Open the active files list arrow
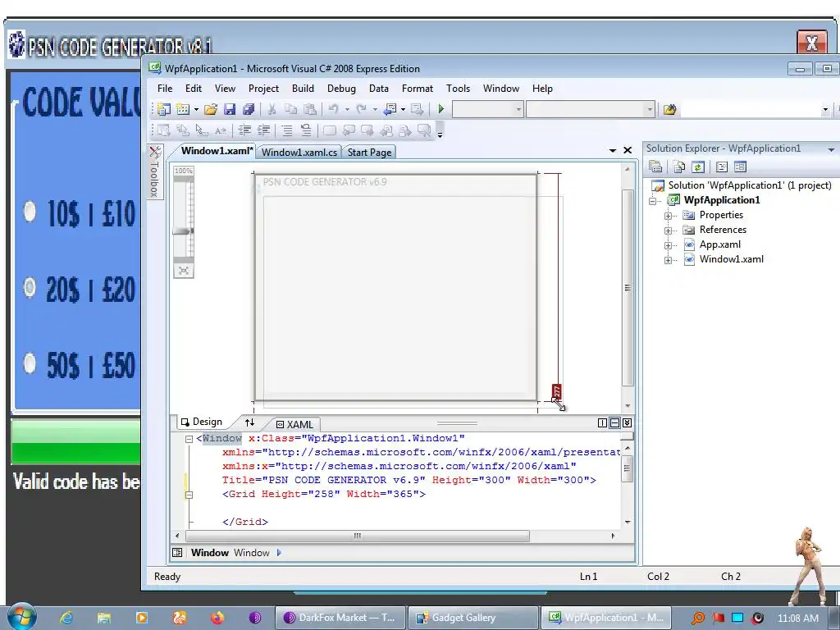 tap(612, 151)
